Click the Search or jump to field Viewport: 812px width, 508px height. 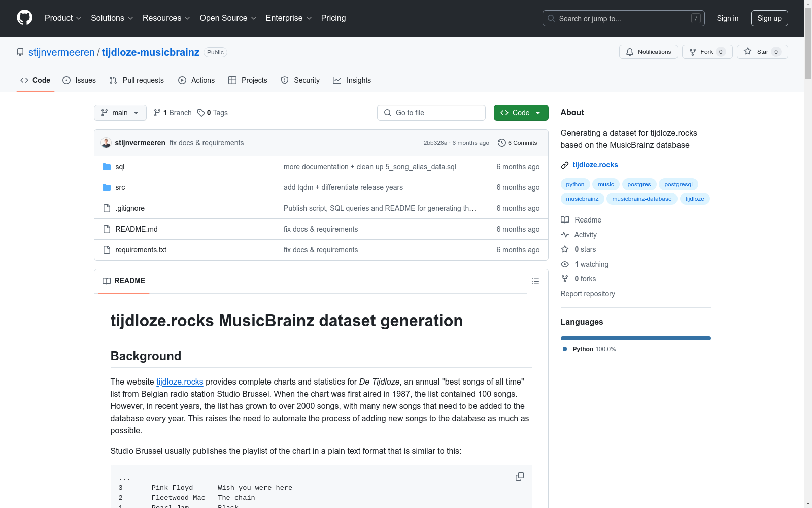click(x=624, y=18)
